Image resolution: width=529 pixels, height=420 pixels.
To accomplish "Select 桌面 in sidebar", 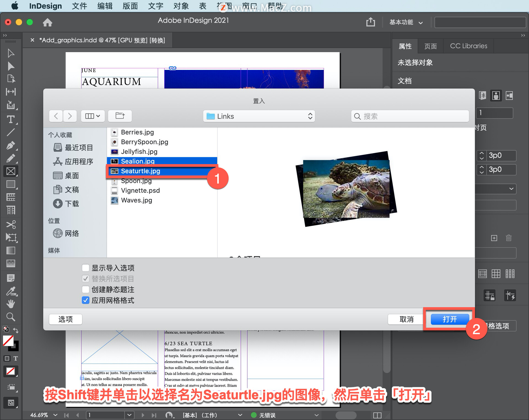I will (66, 176).
